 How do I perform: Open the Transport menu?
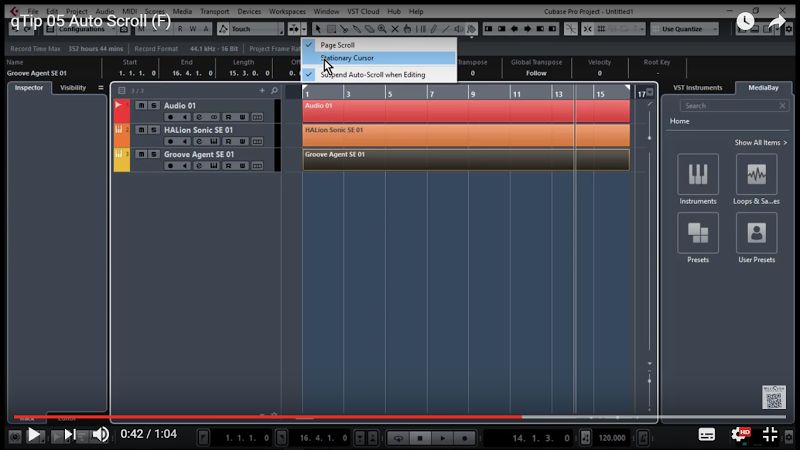[214, 11]
